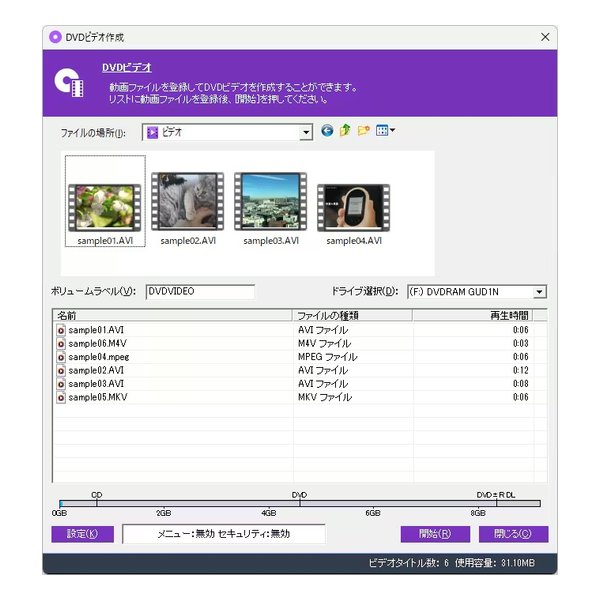Click the MPEG ファイル type cell
This screenshot has width=600, height=600.
[328, 357]
